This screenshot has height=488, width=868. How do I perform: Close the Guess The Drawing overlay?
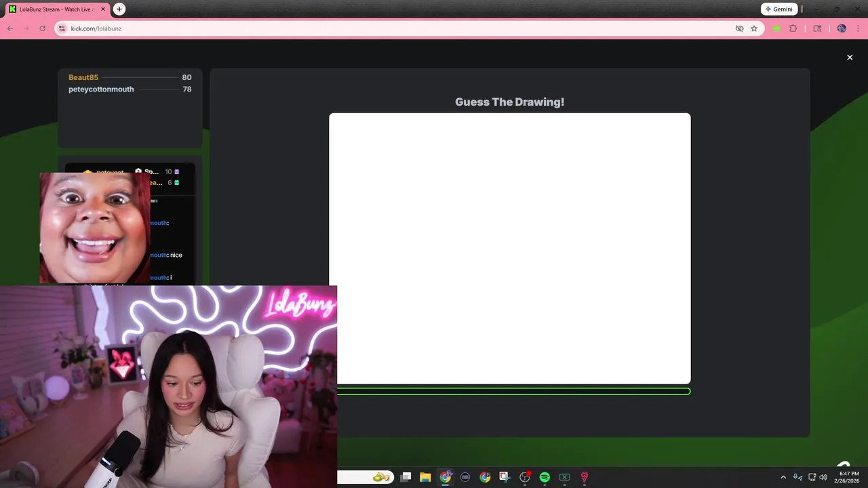click(x=850, y=58)
